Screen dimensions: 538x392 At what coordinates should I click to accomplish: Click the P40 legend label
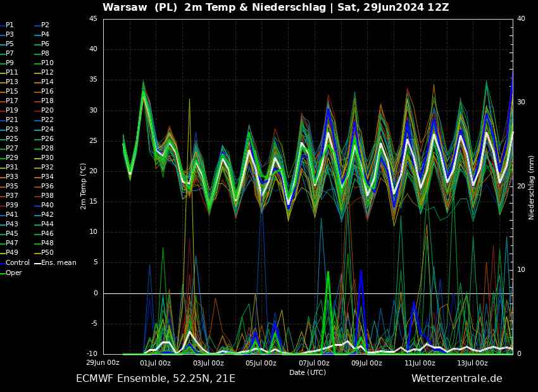47,205
